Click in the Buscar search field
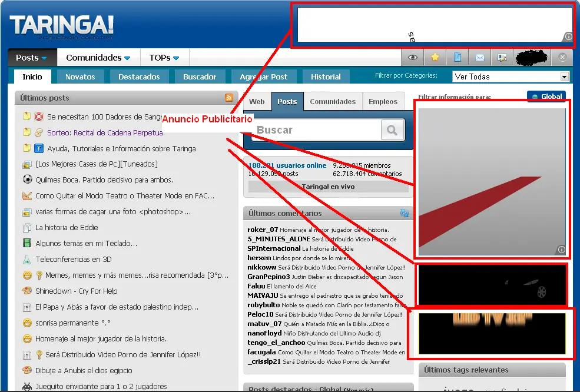 pyautogui.click(x=317, y=130)
